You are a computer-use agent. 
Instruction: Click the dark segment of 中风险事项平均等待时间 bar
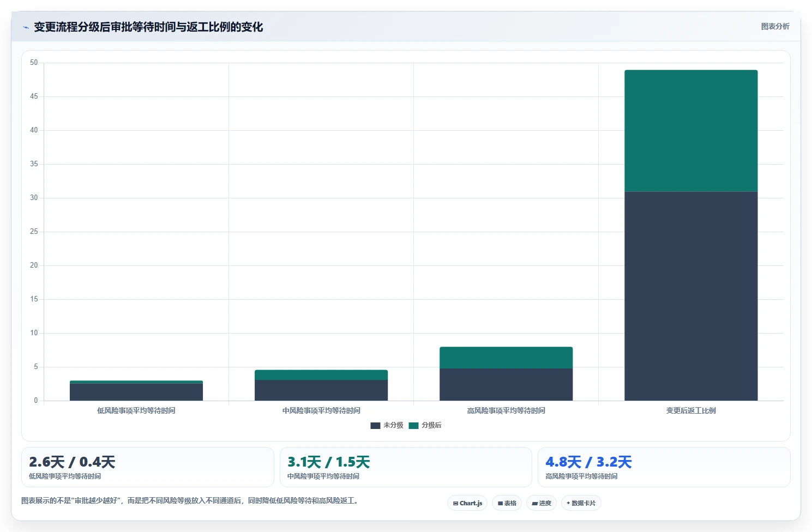[321, 390]
